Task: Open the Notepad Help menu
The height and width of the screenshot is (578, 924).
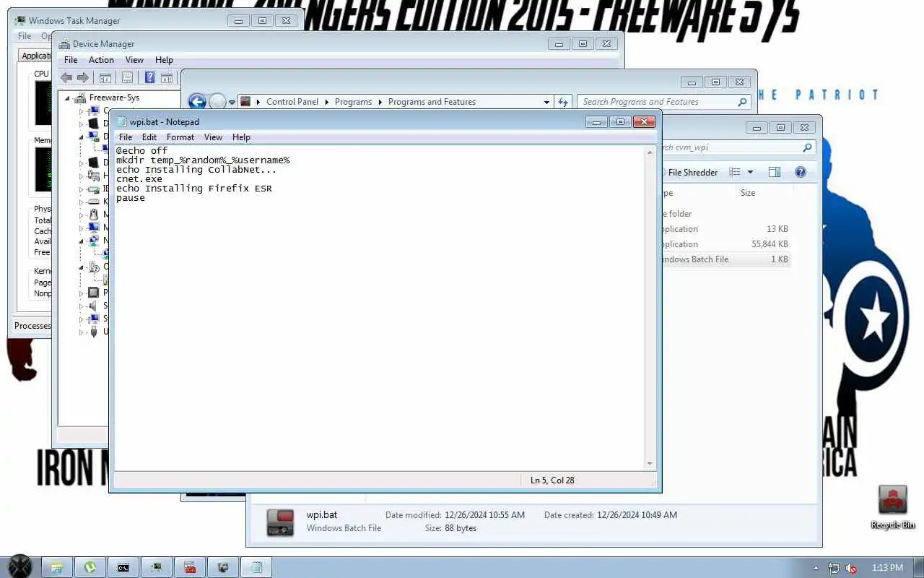Action: coord(241,137)
